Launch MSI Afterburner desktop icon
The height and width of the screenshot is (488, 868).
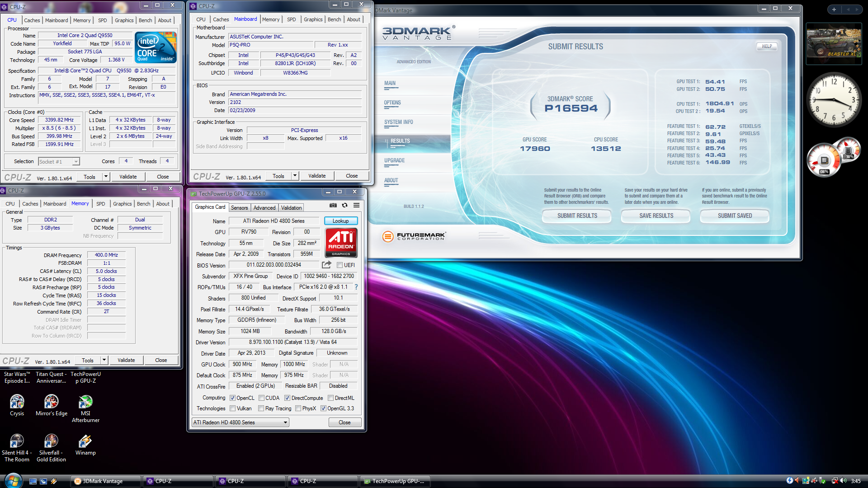click(x=85, y=408)
